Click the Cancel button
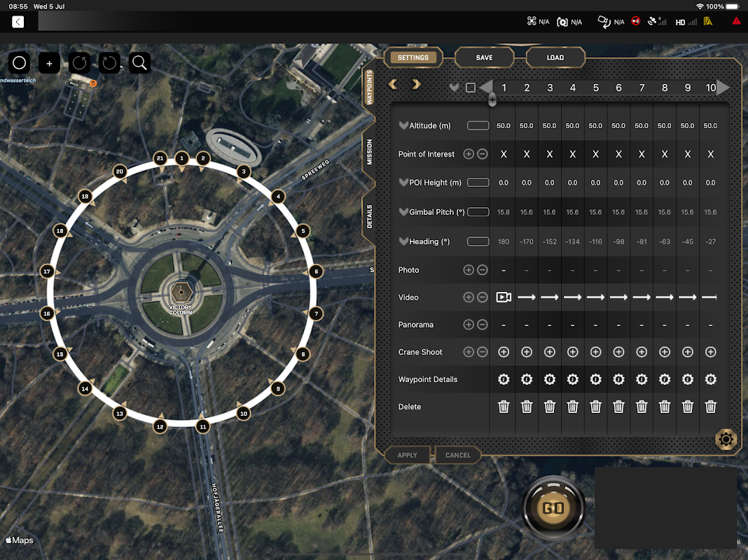This screenshot has width=748, height=560. pyautogui.click(x=458, y=455)
